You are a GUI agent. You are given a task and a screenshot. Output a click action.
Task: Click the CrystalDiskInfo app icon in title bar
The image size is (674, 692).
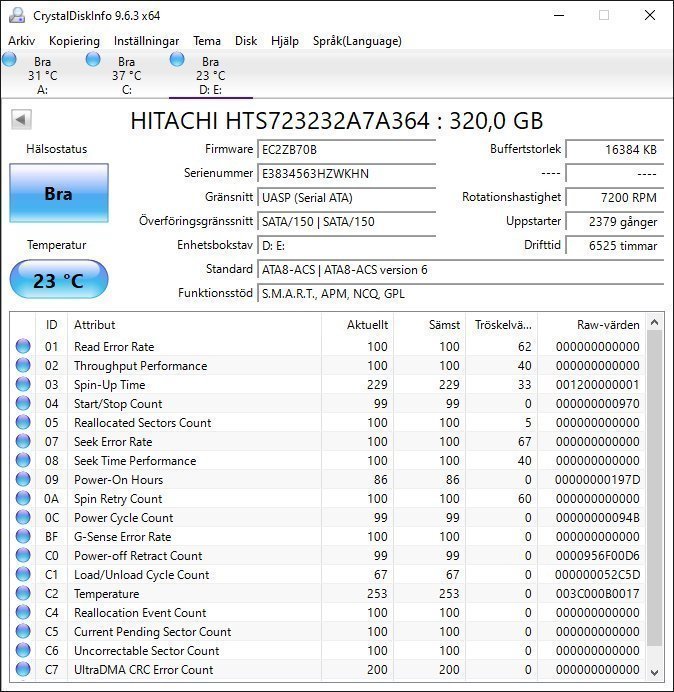(x=17, y=15)
